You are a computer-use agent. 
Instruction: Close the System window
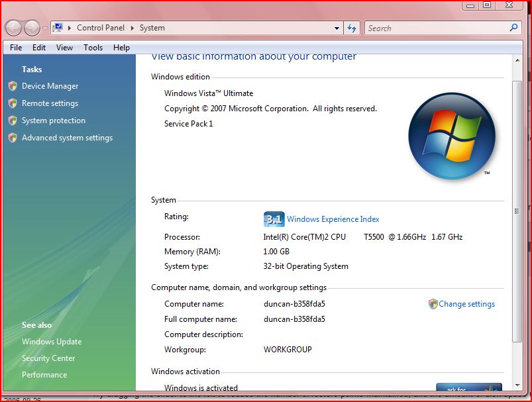pyautogui.click(x=509, y=5)
